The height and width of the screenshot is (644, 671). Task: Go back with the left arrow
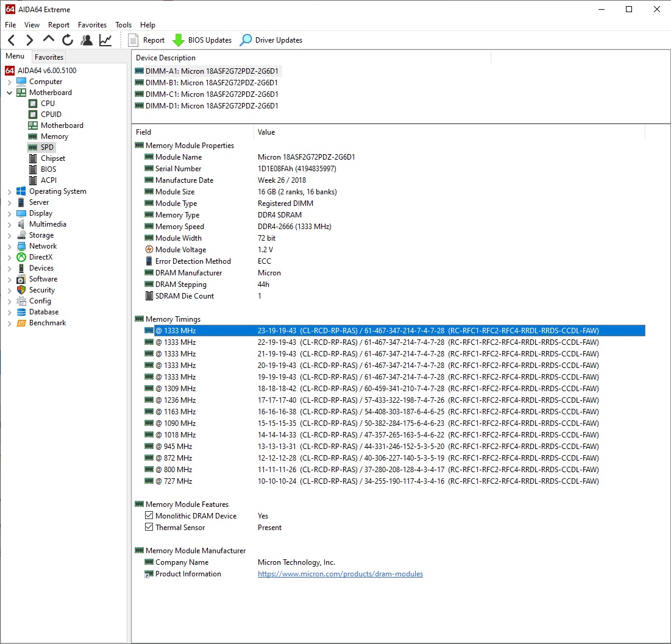pos(12,40)
